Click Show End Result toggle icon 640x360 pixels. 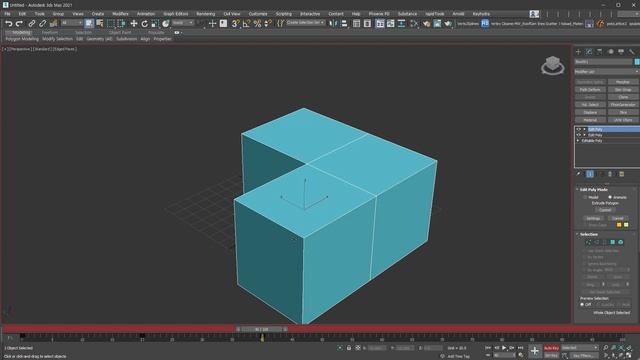click(x=590, y=174)
